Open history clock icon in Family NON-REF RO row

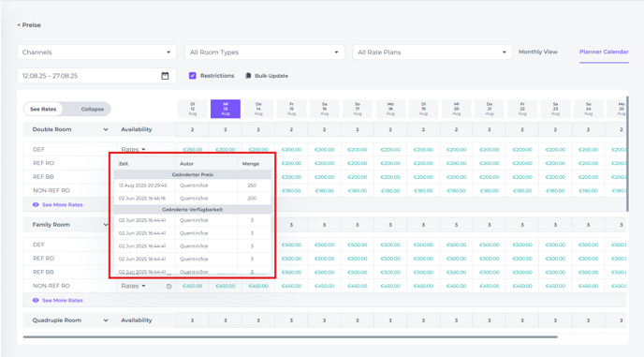pyautogui.click(x=168, y=287)
